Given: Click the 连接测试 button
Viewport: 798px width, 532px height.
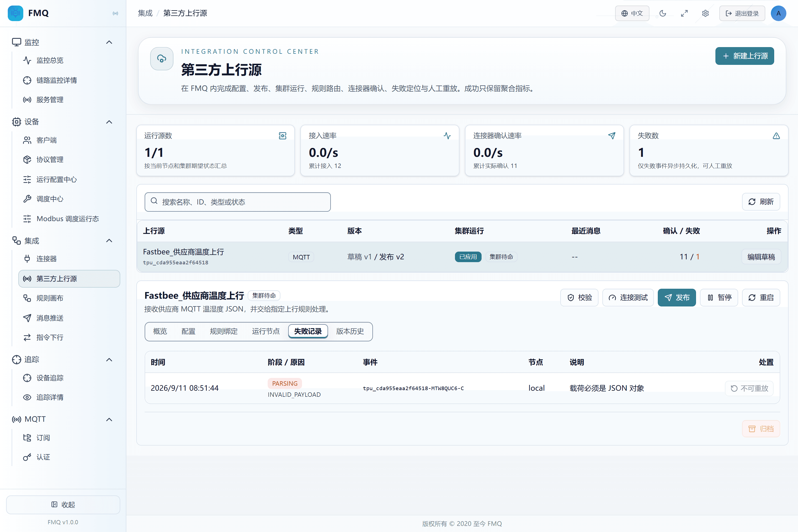Looking at the screenshot, I should [x=628, y=298].
